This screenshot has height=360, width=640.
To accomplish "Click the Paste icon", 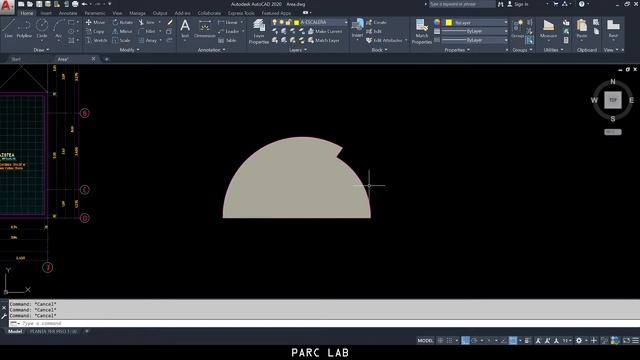I will [582, 29].
